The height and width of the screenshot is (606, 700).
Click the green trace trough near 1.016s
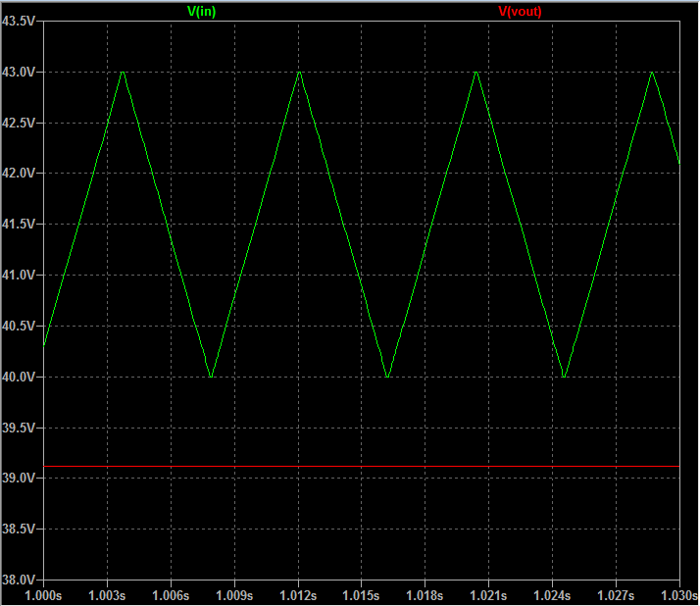click(x=387, y=377)
